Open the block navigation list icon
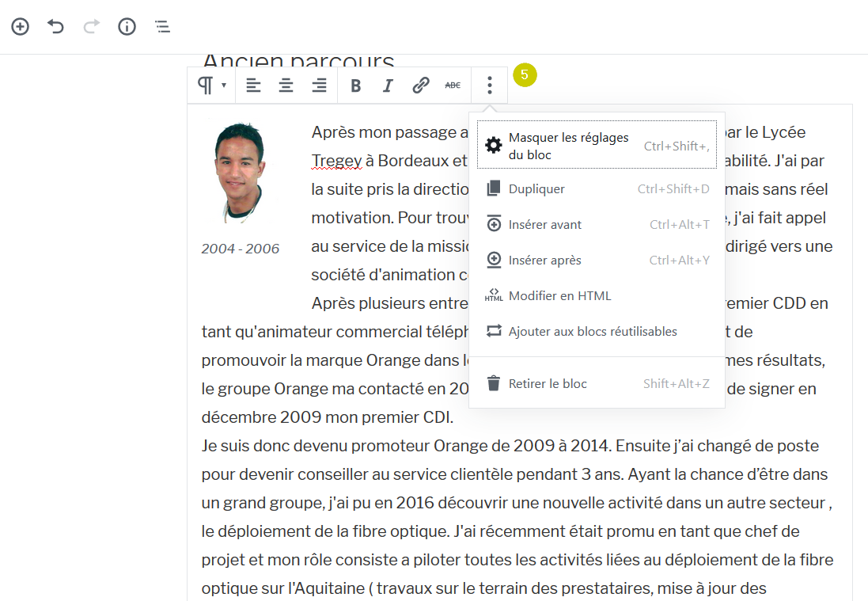 [162, 27]
